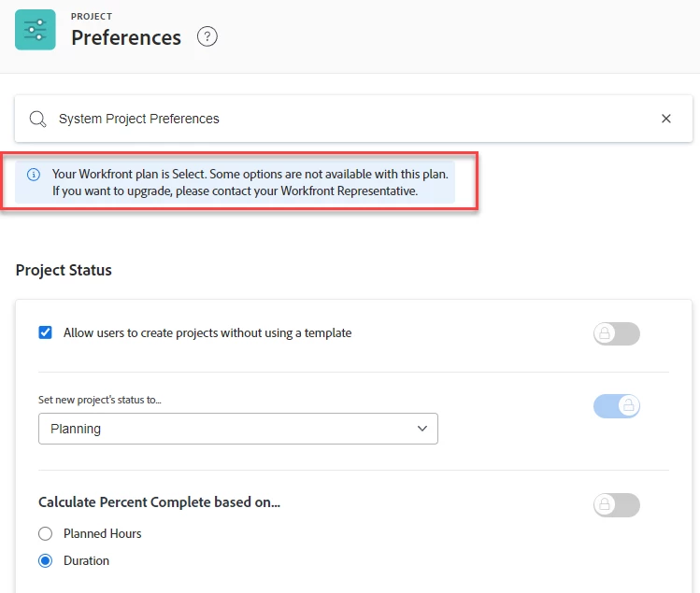This screenshot has height=593, width=700.
Task: Click the chevron arrow on the status dropdown
Action: pyautogui.click(x=422, y=429)
